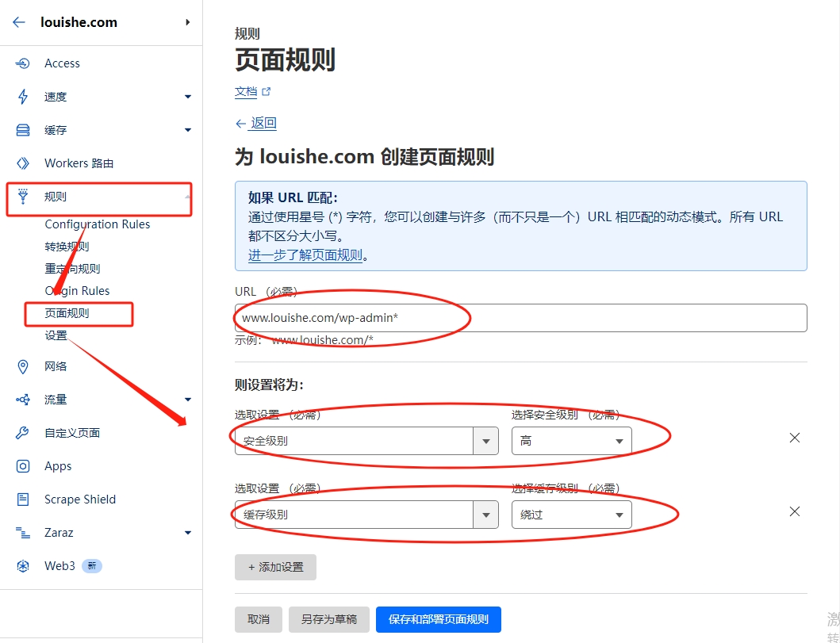Screen dimensions: 840x643
Task: Select 重定向规则 submenu item
Action: pyautogui.click(x=72, y=269)
